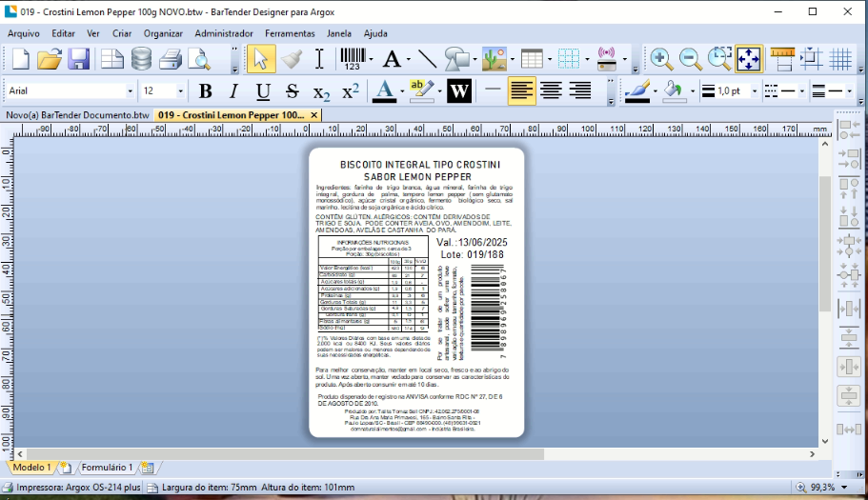Image resolution: width=868 pixels, height=500 pixels.
Task: Open the Print Preview magnifier icon
Action: [x=199, y=59]
